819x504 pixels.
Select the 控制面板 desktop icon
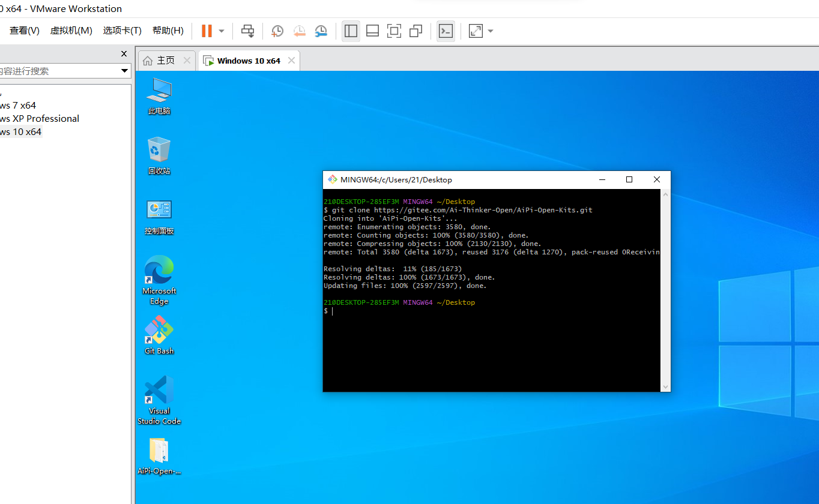[159, 217]
